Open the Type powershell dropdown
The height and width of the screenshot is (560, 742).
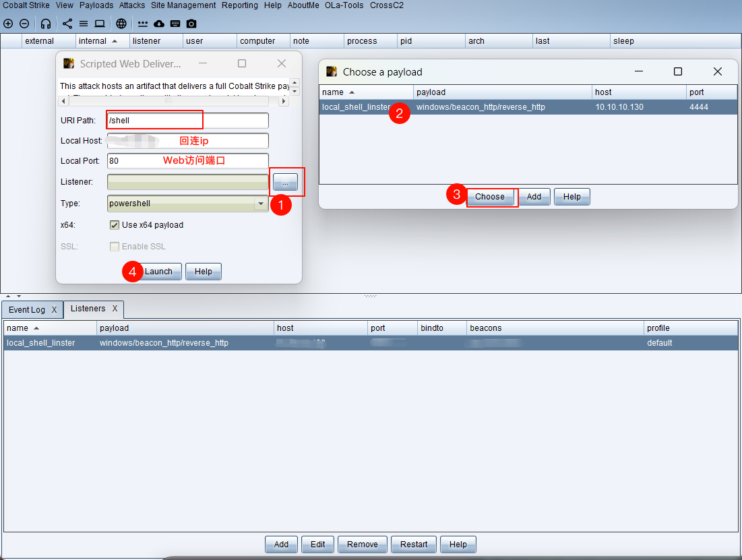261,204
